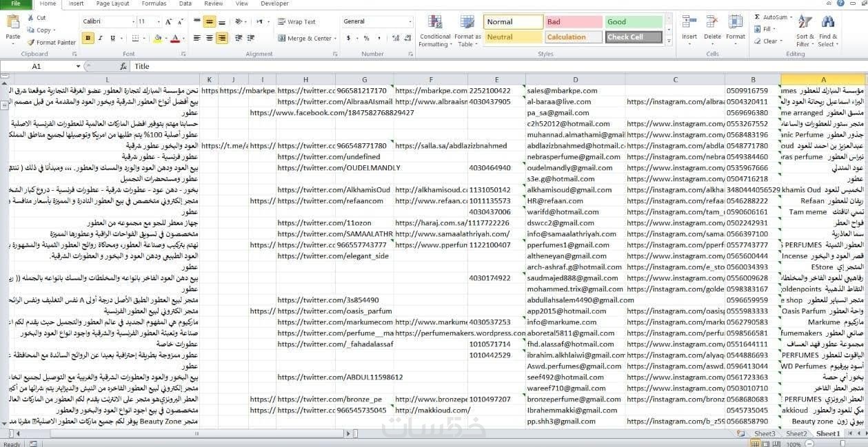Open the File tab
Image resolution: width=868 pixels, height=447 pixels.
15,3
